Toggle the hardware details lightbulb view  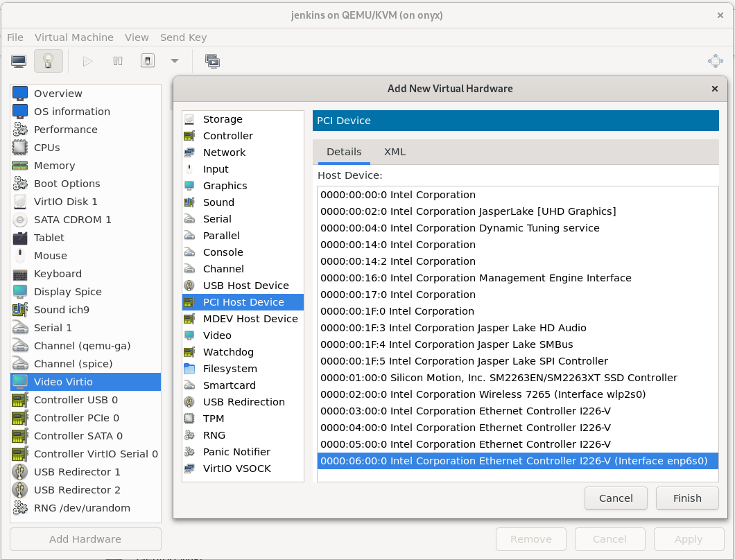click(x=49, y=61)
